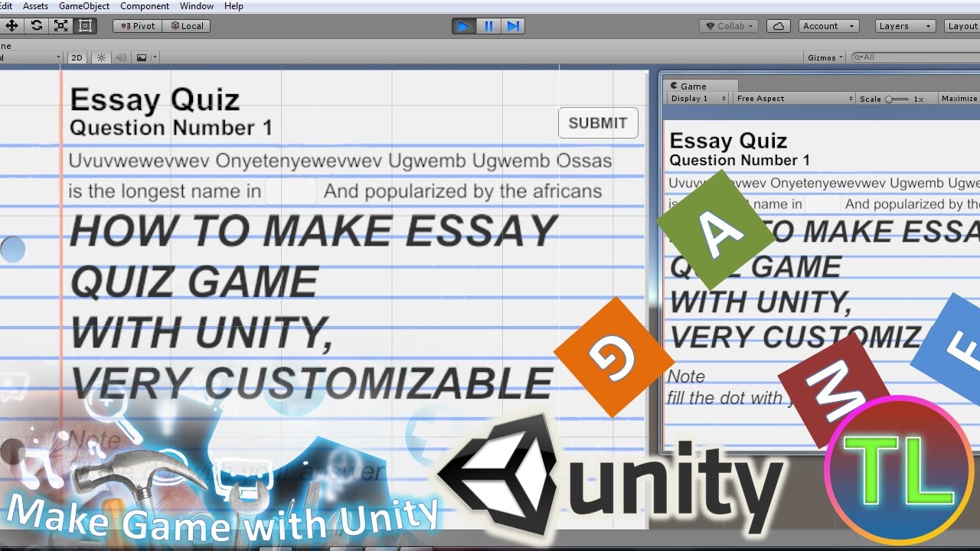The image size is (980, 551).
Task: Toggle Maximize on Play option
Action: (959, 99)
